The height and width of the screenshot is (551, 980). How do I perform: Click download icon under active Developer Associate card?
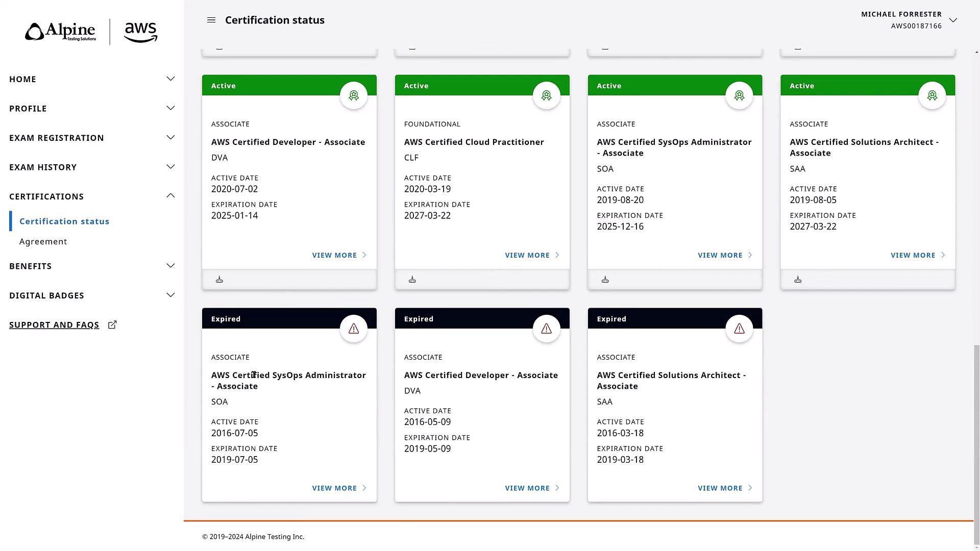click(219, 280)
